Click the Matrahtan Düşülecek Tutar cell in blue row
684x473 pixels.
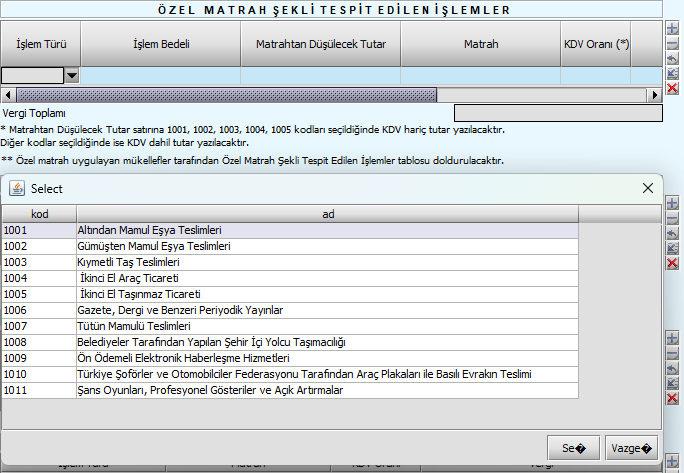[321, 75]
